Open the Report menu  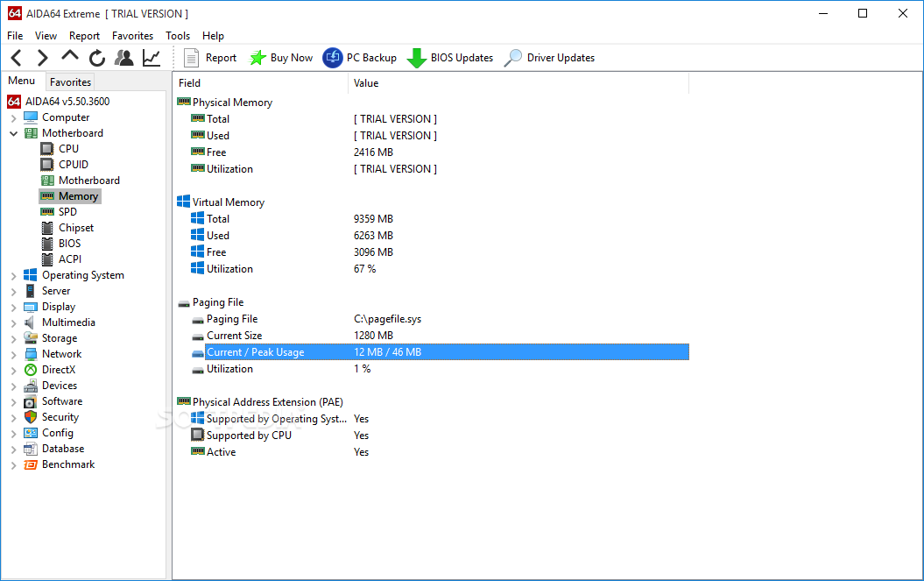pyautogui.click(x=84, y=36)
